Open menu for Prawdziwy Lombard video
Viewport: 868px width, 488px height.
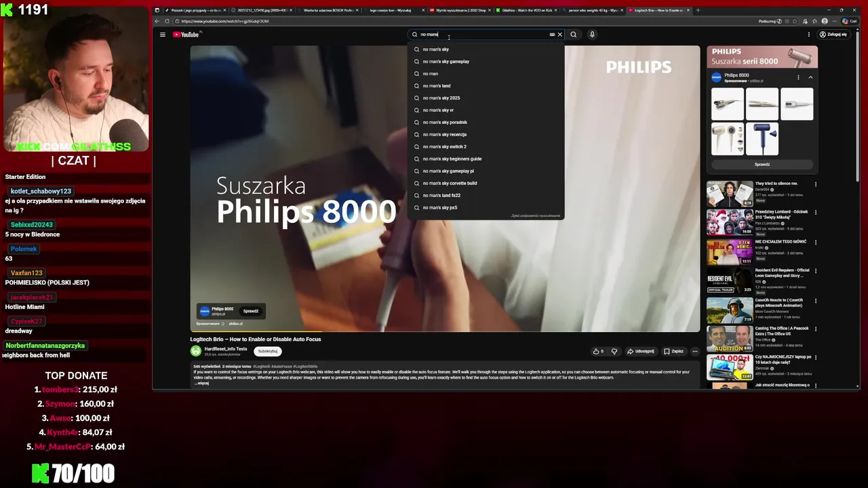[815, 213]
